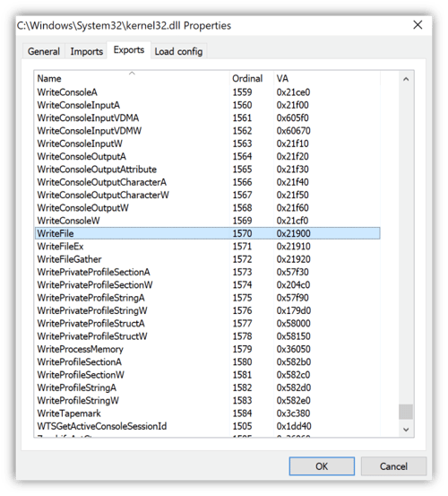Click the vertical scrollbar thumb
The image size is (448, 496).
(406, 412)
